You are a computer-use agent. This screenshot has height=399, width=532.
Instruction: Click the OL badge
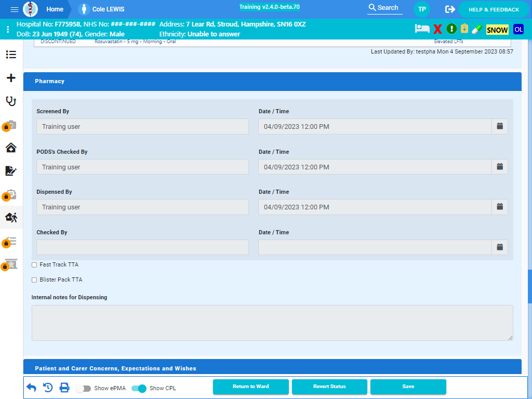[518, 30]
